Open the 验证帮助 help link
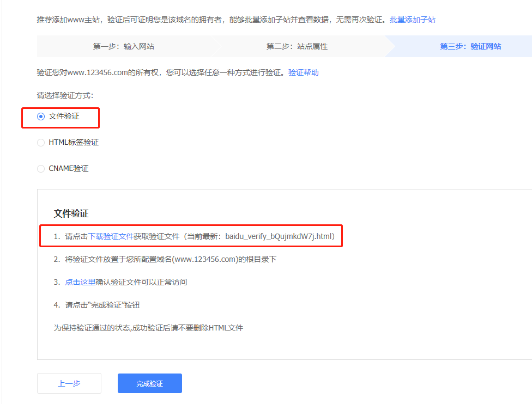This screenshot has height=404, width=532. coord(303,72)
